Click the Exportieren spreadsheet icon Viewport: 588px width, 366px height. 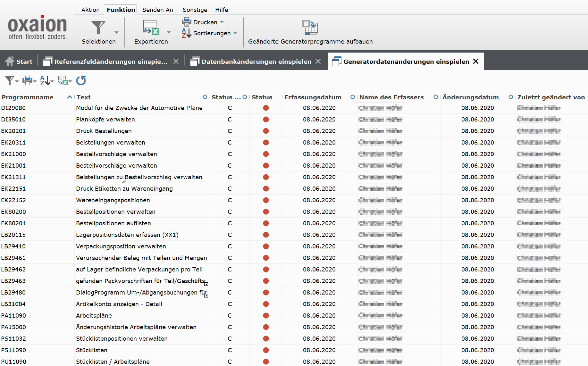click(x=151, y=28)
